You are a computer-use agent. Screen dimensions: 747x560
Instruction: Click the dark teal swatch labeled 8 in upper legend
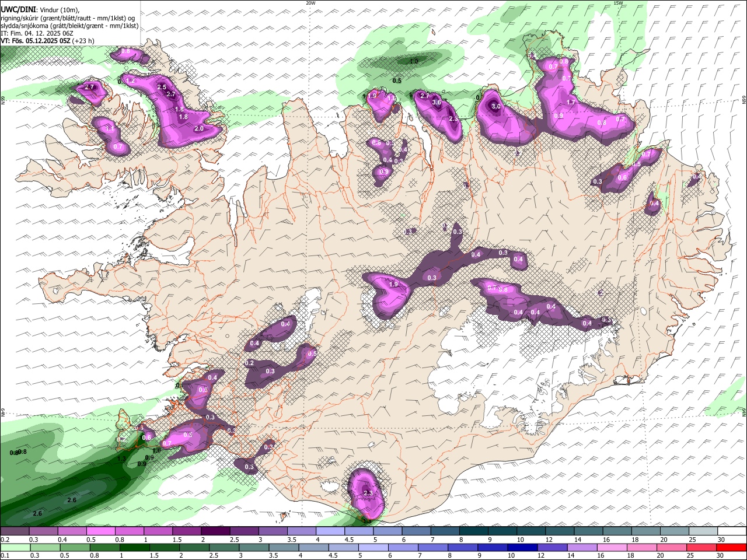473,531
